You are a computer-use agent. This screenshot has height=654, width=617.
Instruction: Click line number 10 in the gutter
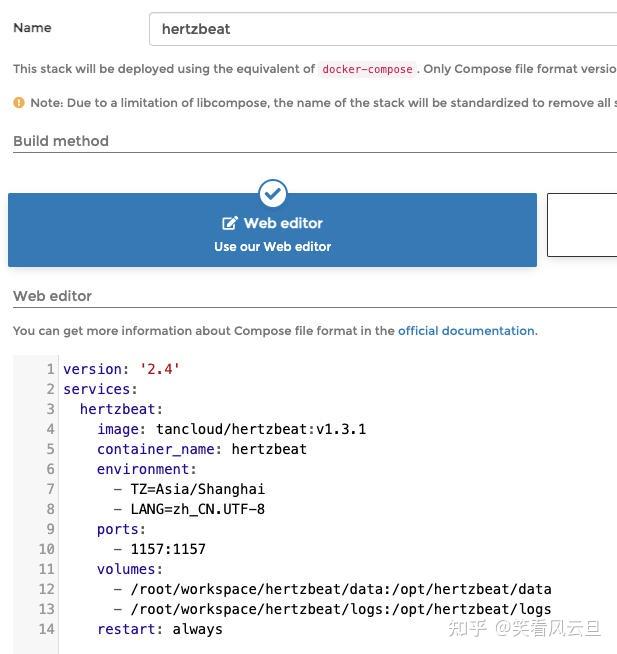pyautogui.click(x=47, y=549)
